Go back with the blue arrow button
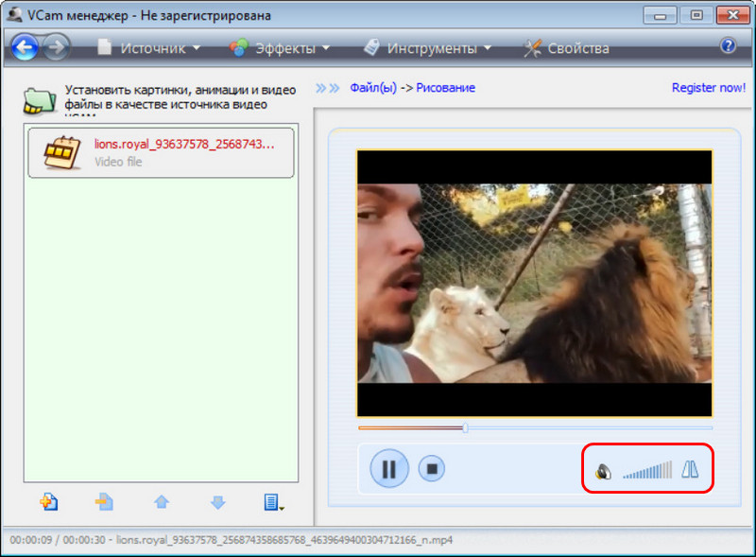756x557 pixels. point(25,47)
